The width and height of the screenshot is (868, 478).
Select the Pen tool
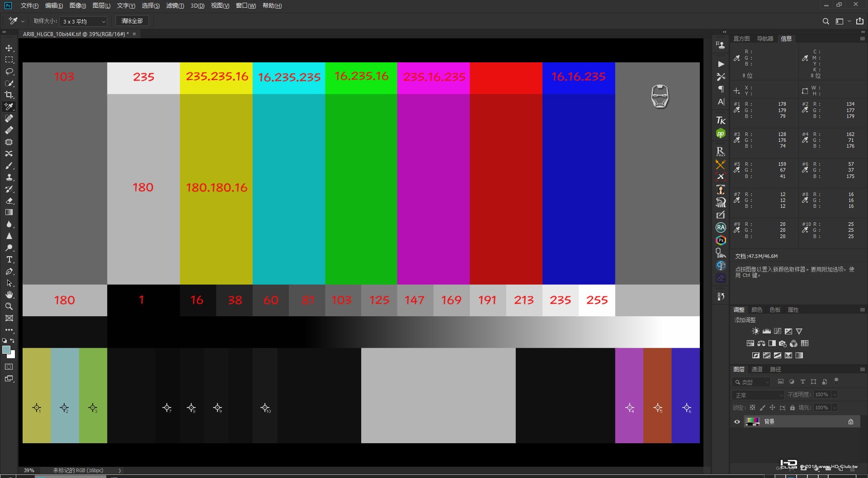coord(9,271)
